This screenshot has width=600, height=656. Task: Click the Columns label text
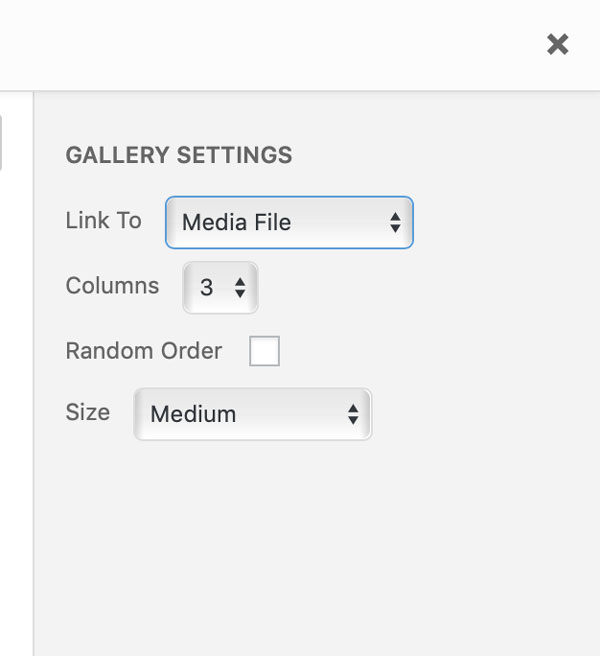(x=112, y=286)
